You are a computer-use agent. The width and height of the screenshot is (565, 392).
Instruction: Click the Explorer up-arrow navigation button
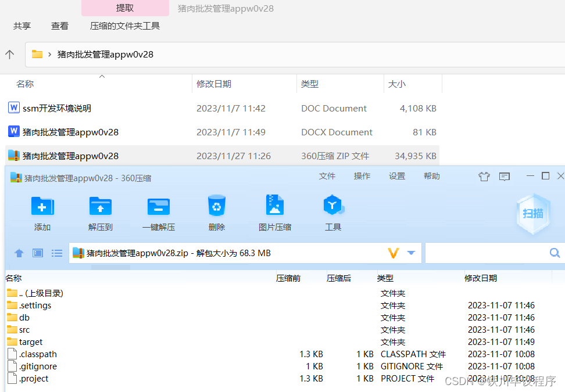coord(10,55)
